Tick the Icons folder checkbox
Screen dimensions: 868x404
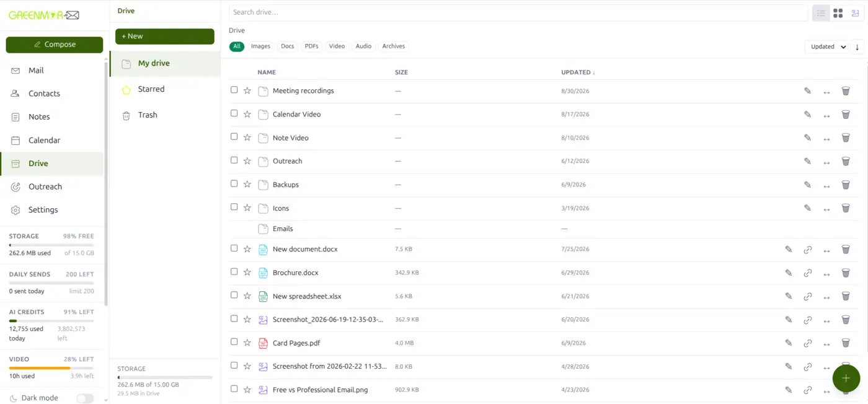pos(234,207)
